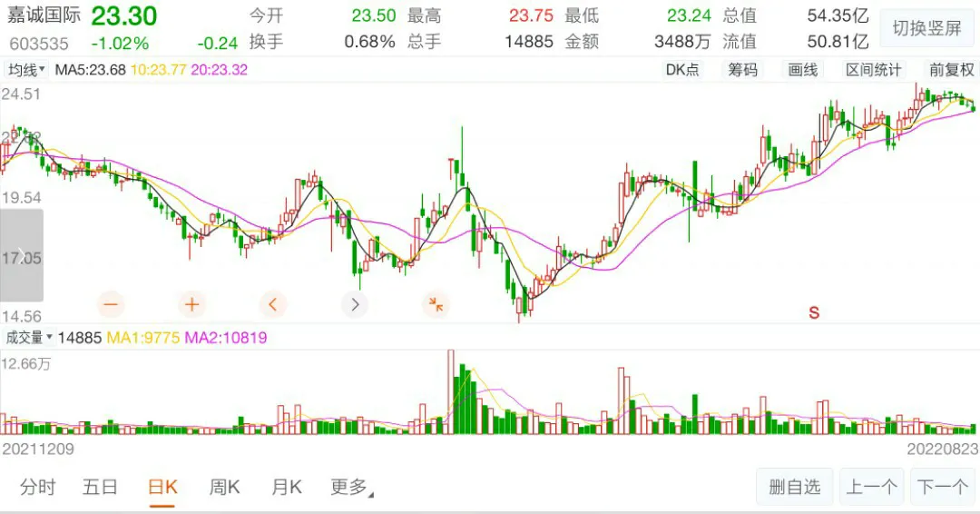Expand the 均线 indicator dropdown
This screenshot has height=514, width=980.
click(x=26, y=70)
